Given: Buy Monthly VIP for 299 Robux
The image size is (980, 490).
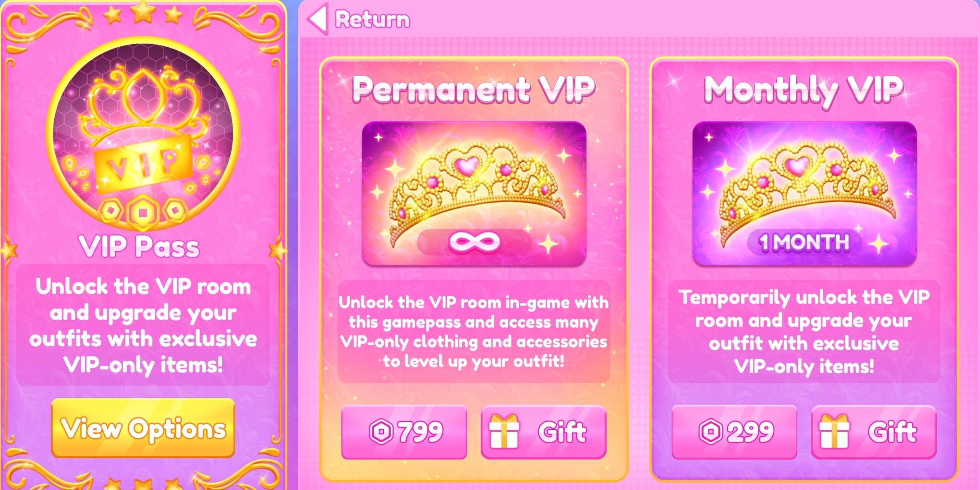Looking at the screenshot, I should pyautogui.click(x=734, y=432).
